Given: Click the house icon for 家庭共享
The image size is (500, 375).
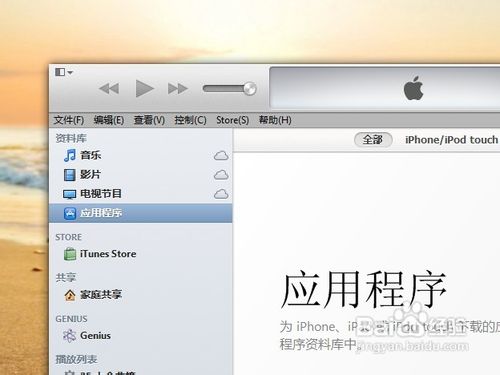Looking at the screenshot, I should [x=70, y=295].
